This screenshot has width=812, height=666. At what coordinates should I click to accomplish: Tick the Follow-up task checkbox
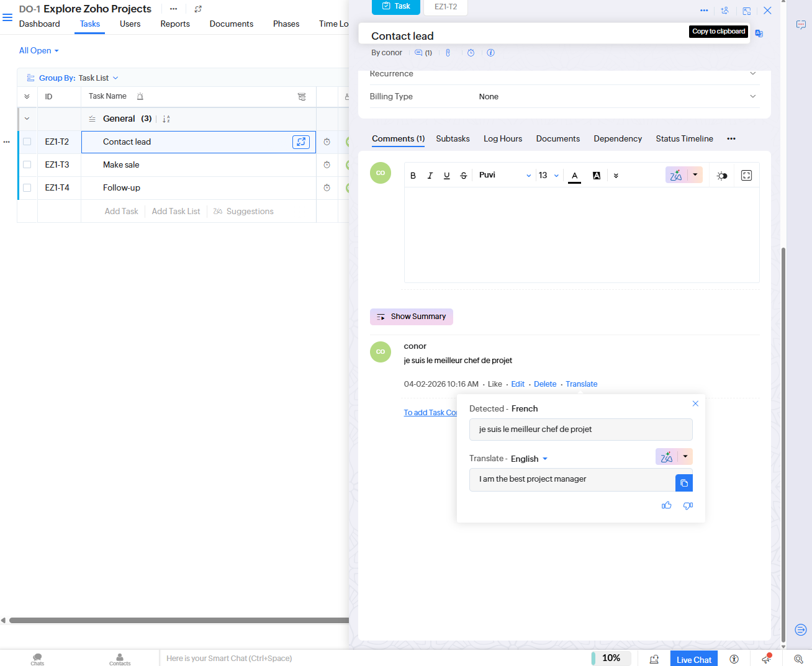27,188
